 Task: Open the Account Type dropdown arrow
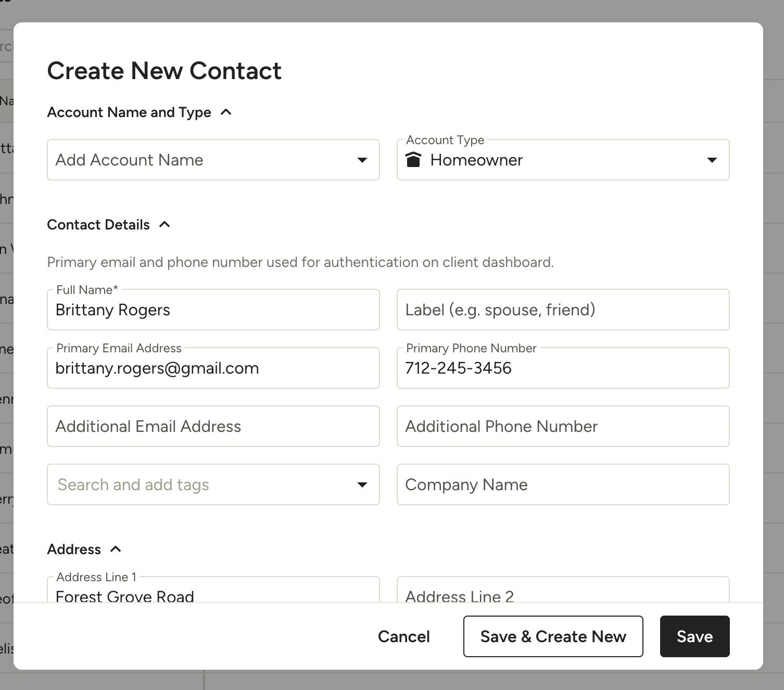712,160
